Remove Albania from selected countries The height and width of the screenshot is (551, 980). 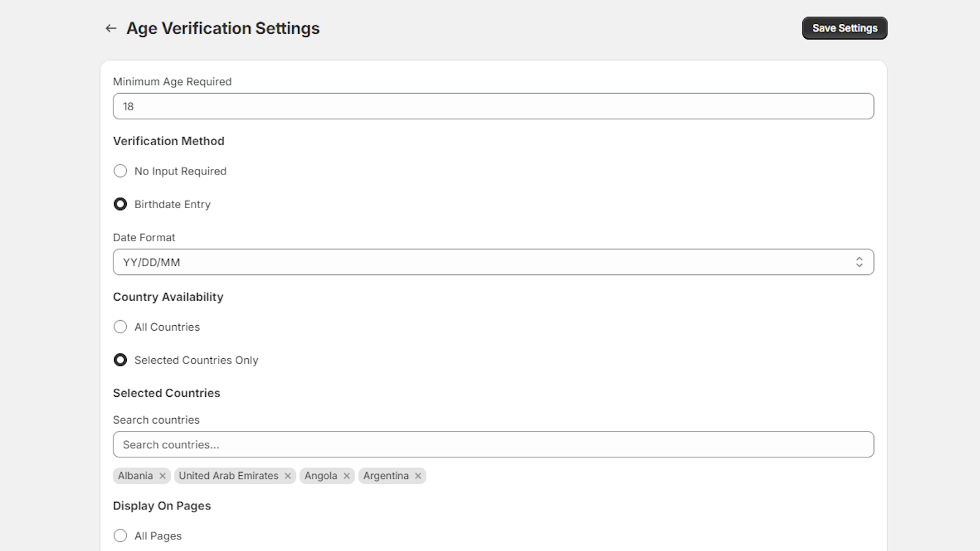coord(162,476)
